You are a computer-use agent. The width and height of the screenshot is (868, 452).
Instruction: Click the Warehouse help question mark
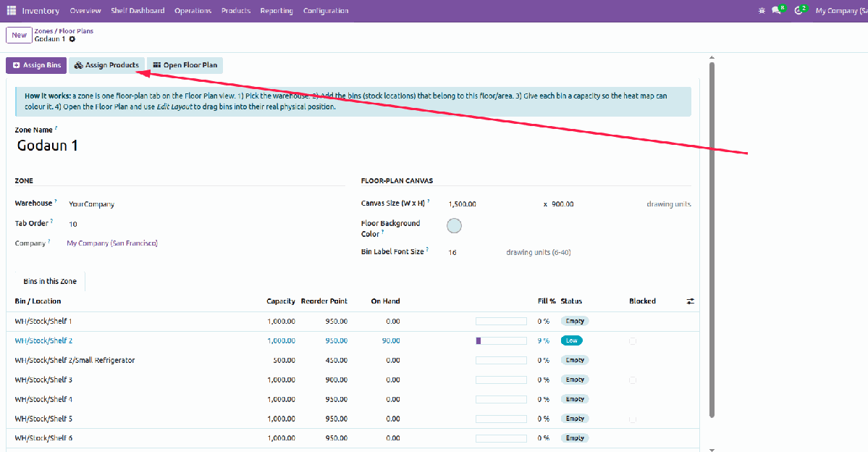point(55,201)
